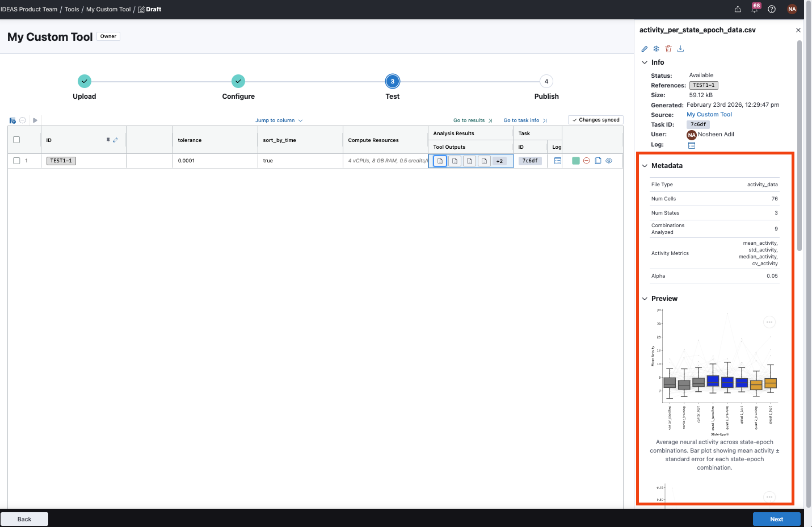Viewport: 812px width, 527px height.
Task: Open the My Custom Tool source link
Action: click(x=709, y=115)
